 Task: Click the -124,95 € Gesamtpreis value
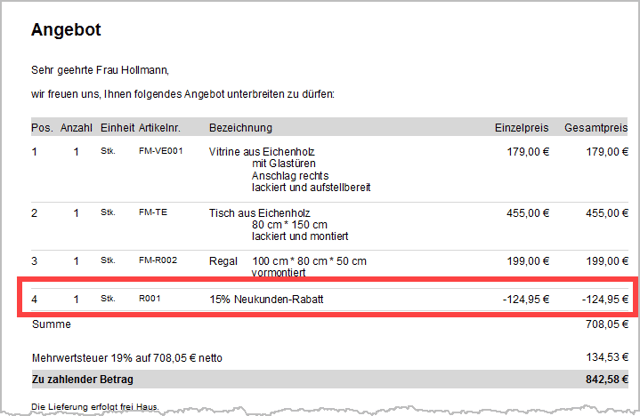[x=604, y=299]
